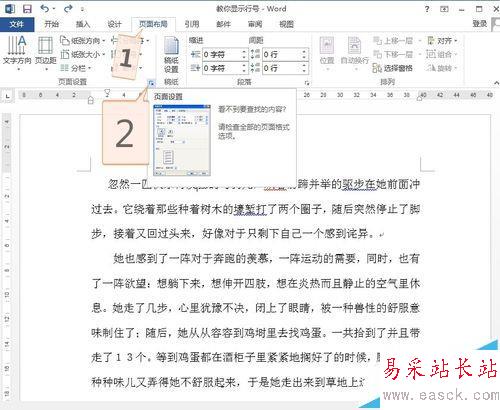Open 选择窗格 selection pane
This screenshot has width=500, height=410.
pos(393,68)
